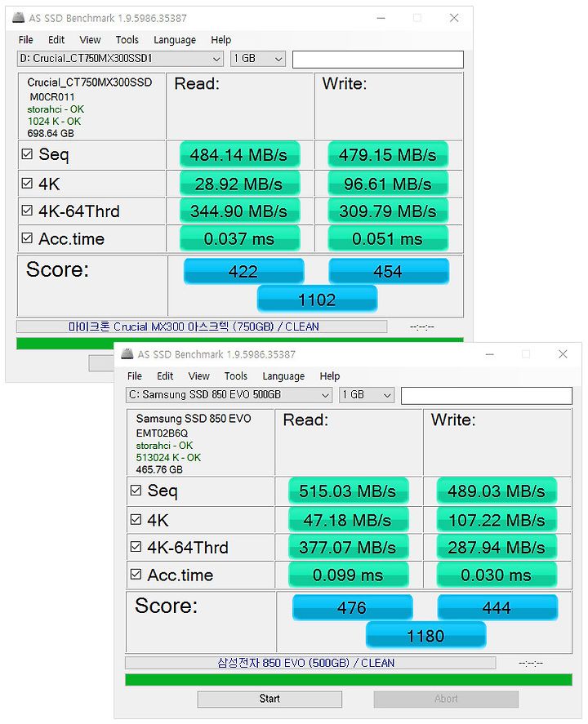Click firmware text EMT02B6Q in Samsung window
This screenshot has width=588, height=724.
pos(162,433)
